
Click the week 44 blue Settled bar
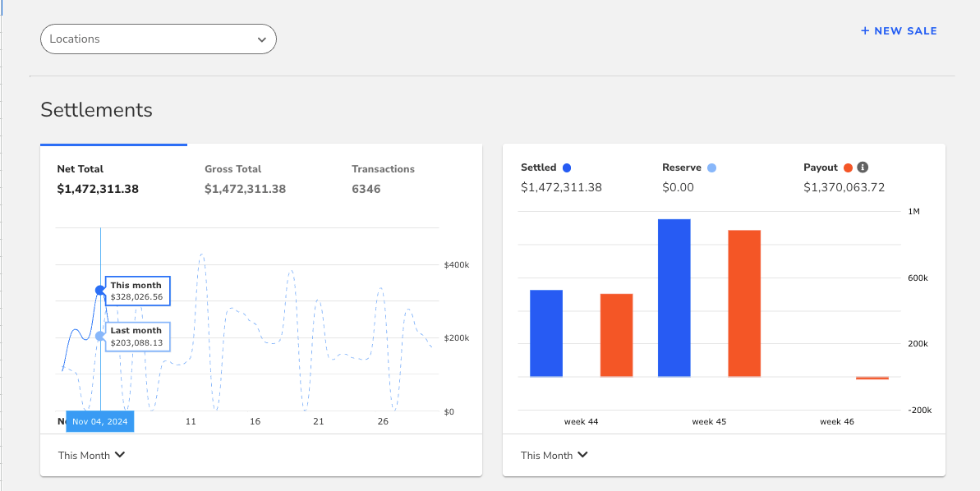546,333
